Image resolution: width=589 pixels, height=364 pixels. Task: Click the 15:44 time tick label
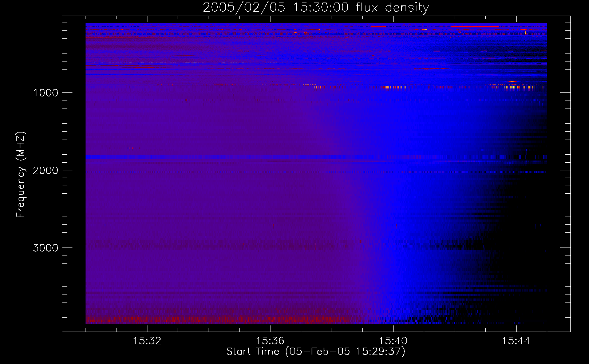coord(516,341)
